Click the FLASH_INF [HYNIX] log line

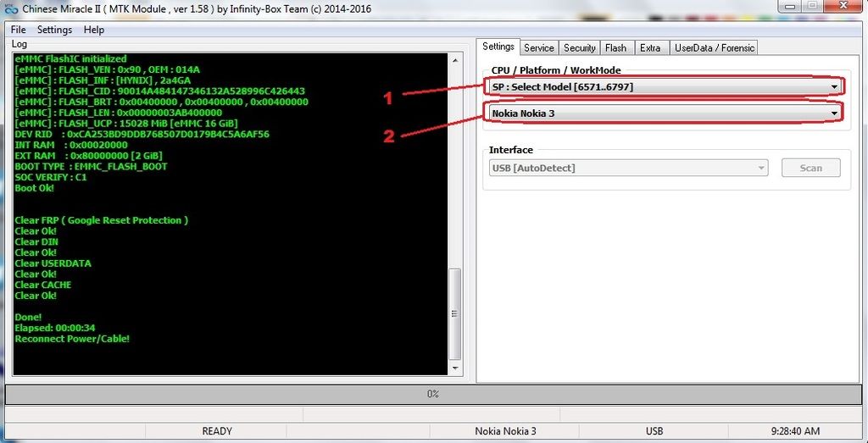tap(103, 80)
